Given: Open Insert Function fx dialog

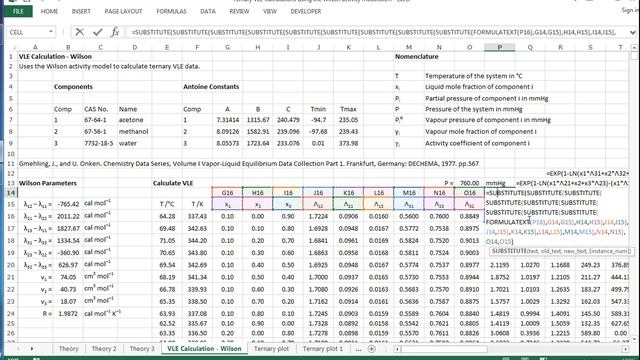Looking at the screenshot, I should point(115,32).
